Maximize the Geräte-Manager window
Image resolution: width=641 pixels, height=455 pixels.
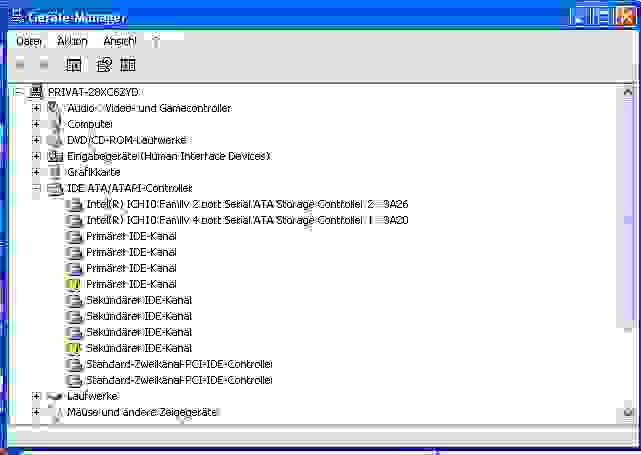[x=601, y=17]
